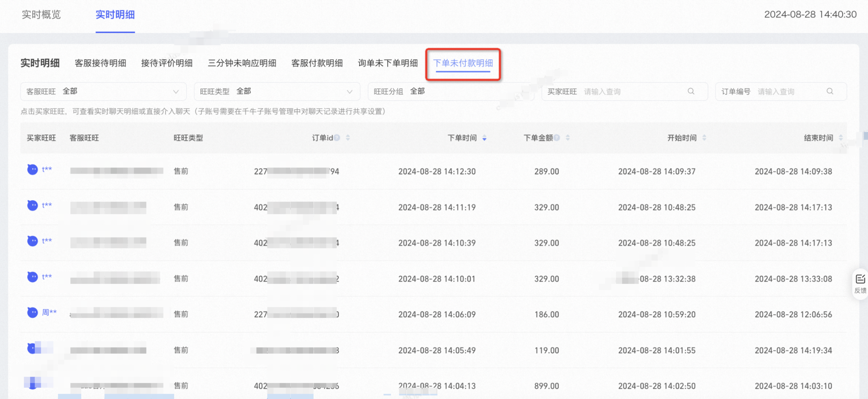Image resolution: width=868 pixels, height=399 pixels.
Task: Open 三分钟未响应明细 sub-tab
Action: pos(242,63)
